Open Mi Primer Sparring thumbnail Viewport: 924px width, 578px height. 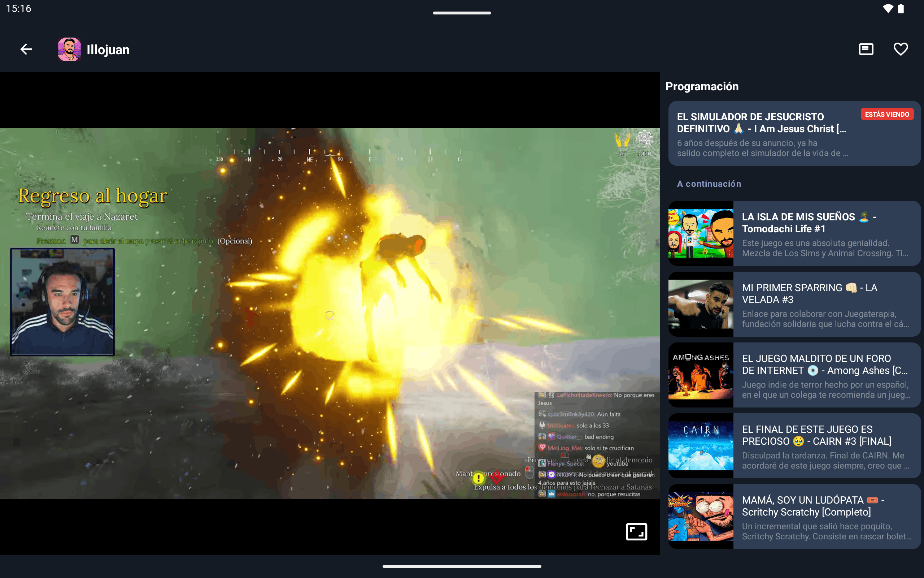coord(701,304)
